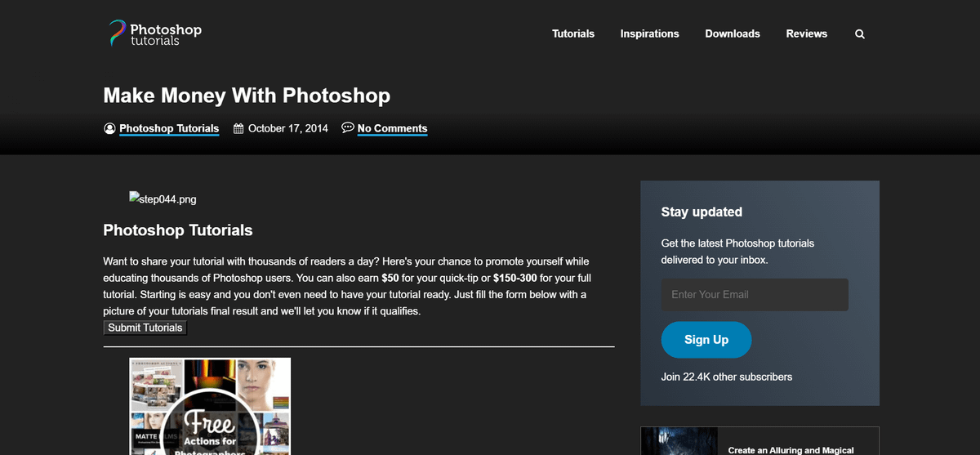This screenshot has height=455, width=980.
Task: Focus the Enter Your Email field
Action: [x=754, y=295]
